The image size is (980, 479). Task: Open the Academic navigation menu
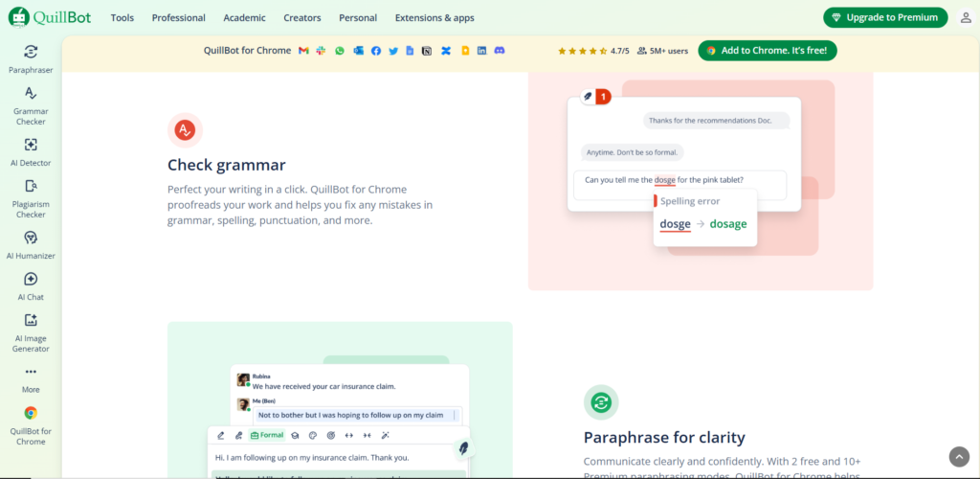pos(244,18)
